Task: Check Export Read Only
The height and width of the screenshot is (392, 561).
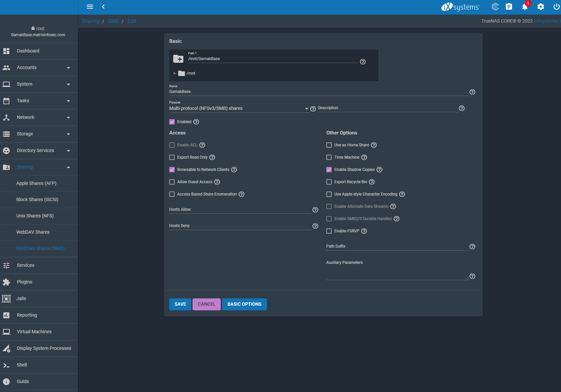Action: point(172,157)
